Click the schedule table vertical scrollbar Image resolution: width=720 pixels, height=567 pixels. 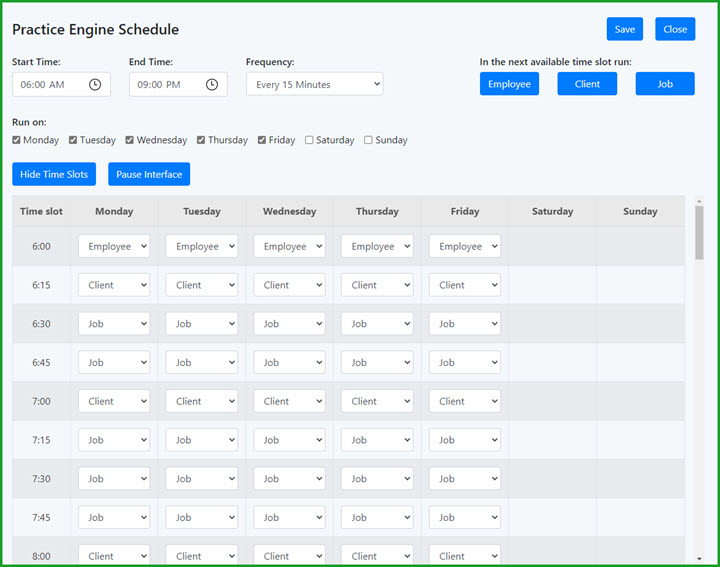coord(699,380)
